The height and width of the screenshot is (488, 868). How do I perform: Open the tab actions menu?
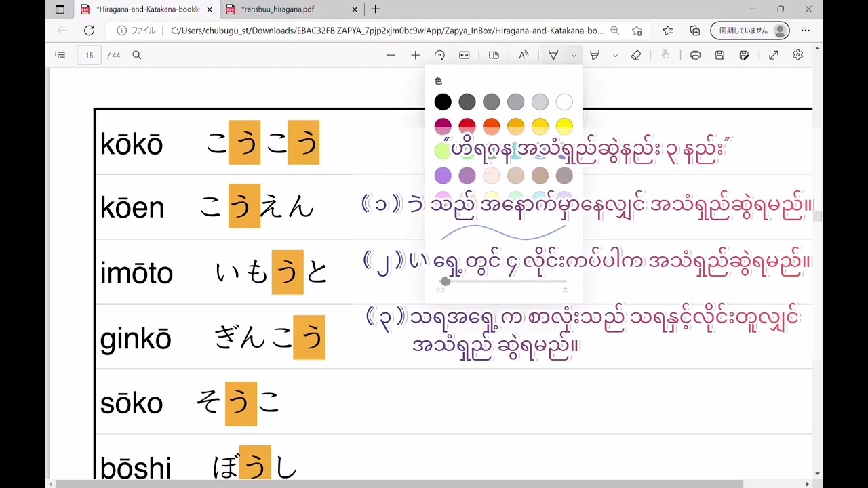pos(60,9)
